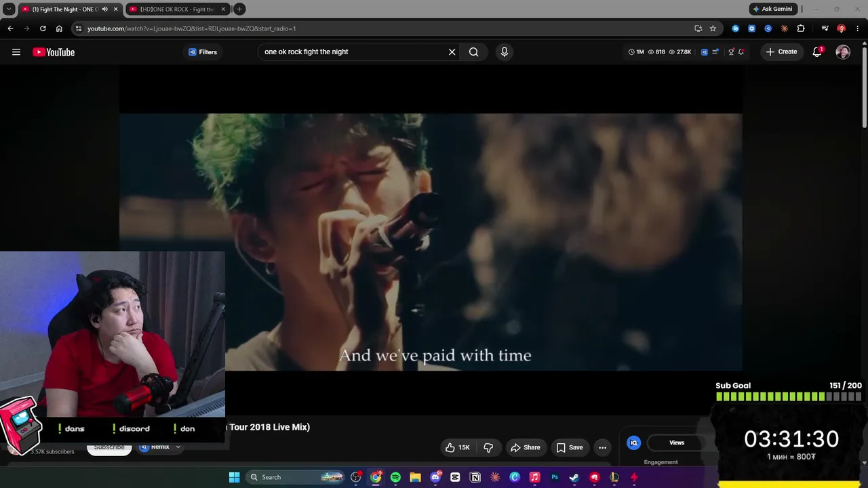
Task: Dislike the video with thumbs down
Action: [488, 447]
